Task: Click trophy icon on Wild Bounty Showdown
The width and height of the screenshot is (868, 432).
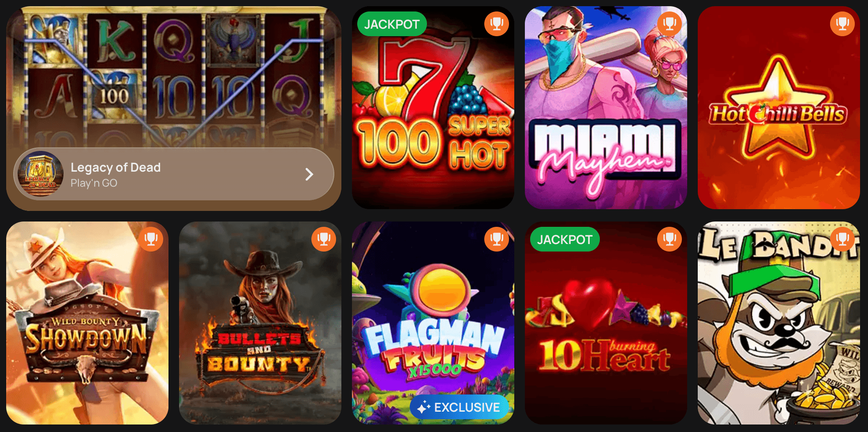Action: coord(151,239)
